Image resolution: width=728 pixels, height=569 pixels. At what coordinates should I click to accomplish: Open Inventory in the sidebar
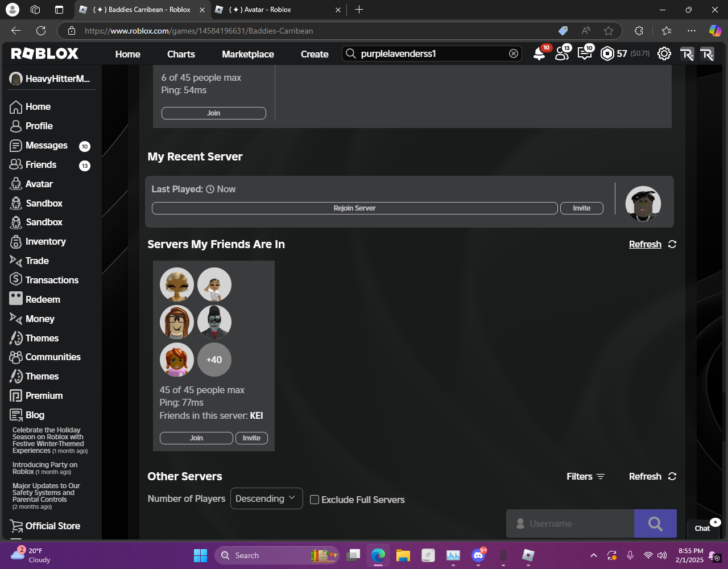38,242
